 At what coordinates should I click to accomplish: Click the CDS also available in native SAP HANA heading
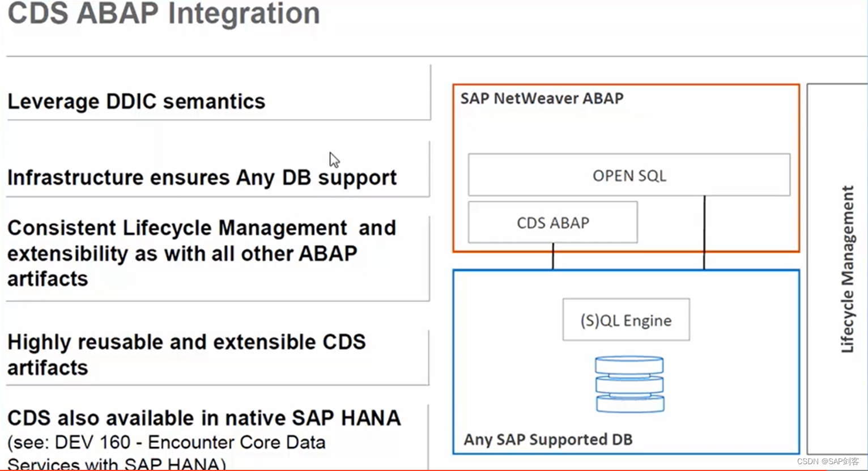[204, 418]
